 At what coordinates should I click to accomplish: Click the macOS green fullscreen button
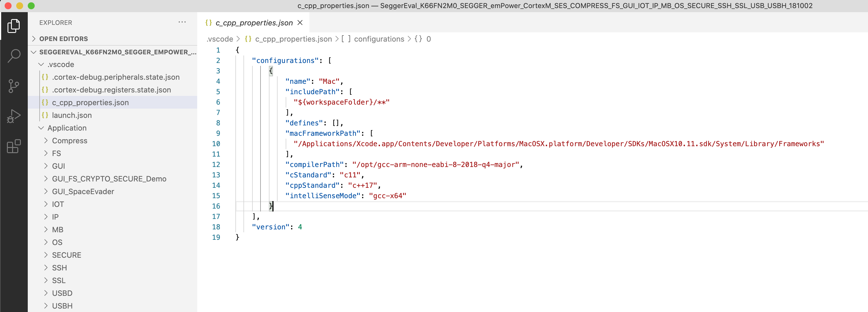[31, 6]
